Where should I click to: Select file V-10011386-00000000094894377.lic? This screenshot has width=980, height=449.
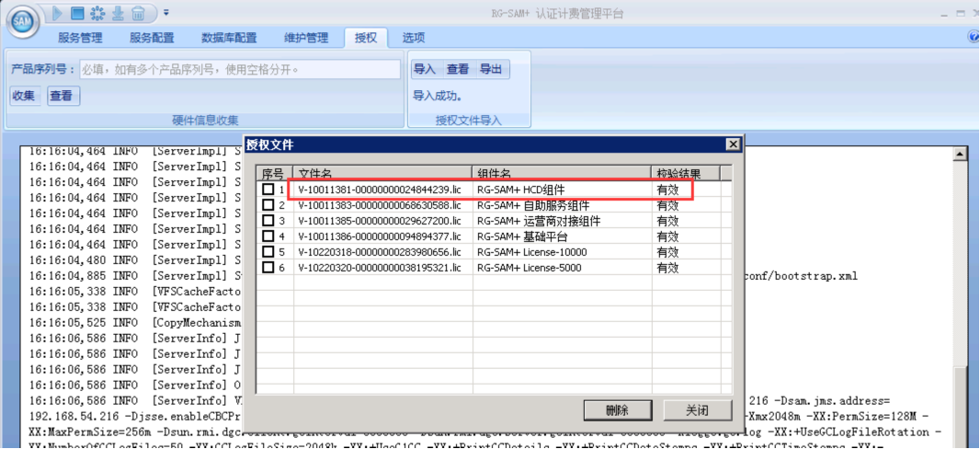click(x=380, y=236)
